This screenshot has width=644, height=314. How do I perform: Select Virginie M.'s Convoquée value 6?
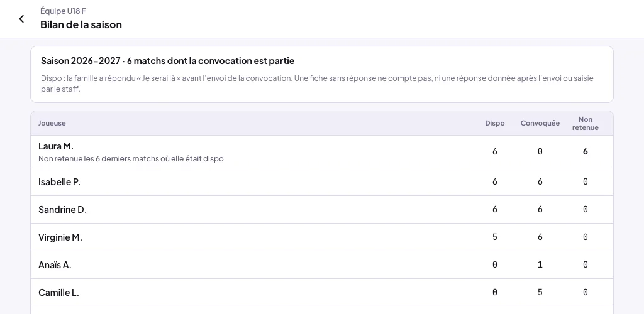(x=540, y=237)
